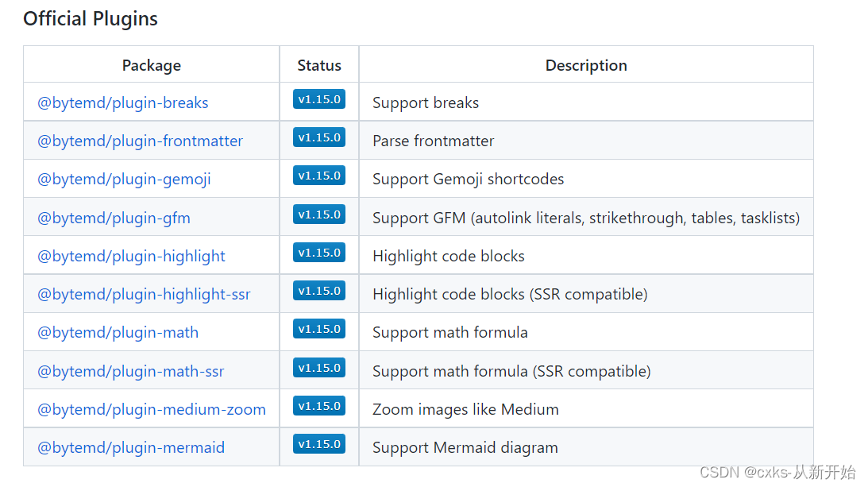This screenshot has width=868, height=487.
Task: Click the v1.15.0 badge in the plugin-gfm row
Action: [x=319, y=214]
